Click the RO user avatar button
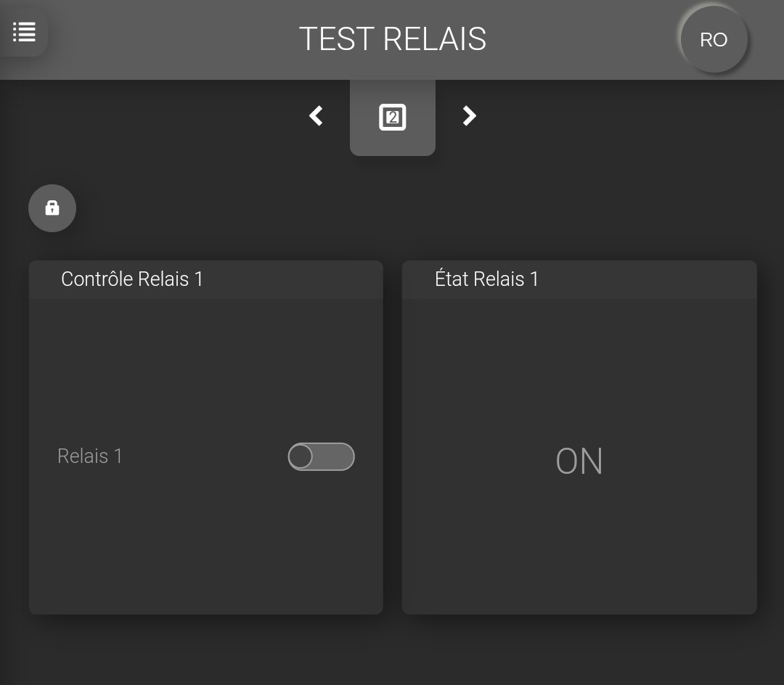The width and height of the screenshot is (784, 685). pos(714,40)
